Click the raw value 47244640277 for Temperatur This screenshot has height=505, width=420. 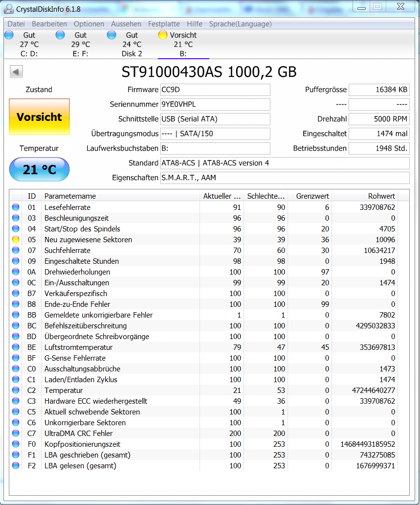[374, 390]
